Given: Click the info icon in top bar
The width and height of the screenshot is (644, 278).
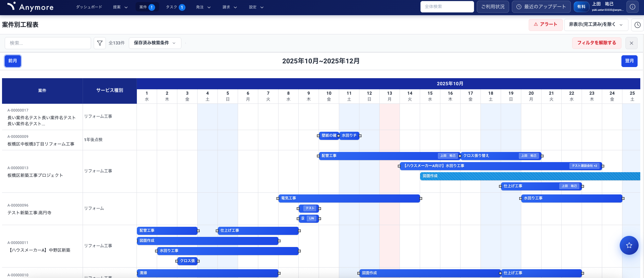Looking at the screenshot, I should point(632,7).
